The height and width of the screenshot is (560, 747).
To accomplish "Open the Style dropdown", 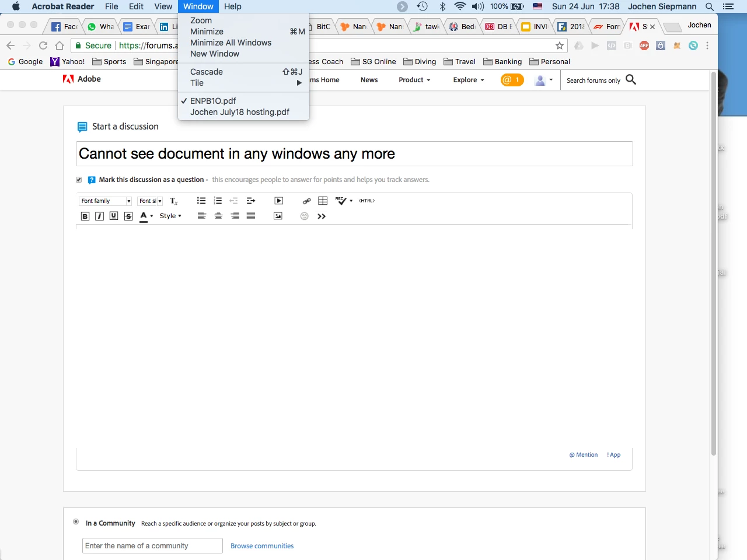I will tap(170, 216).
